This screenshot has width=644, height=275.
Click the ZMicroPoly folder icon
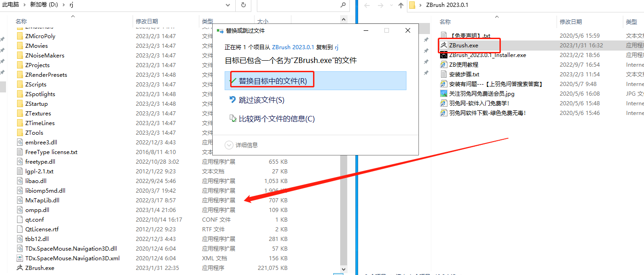point(20,36)
